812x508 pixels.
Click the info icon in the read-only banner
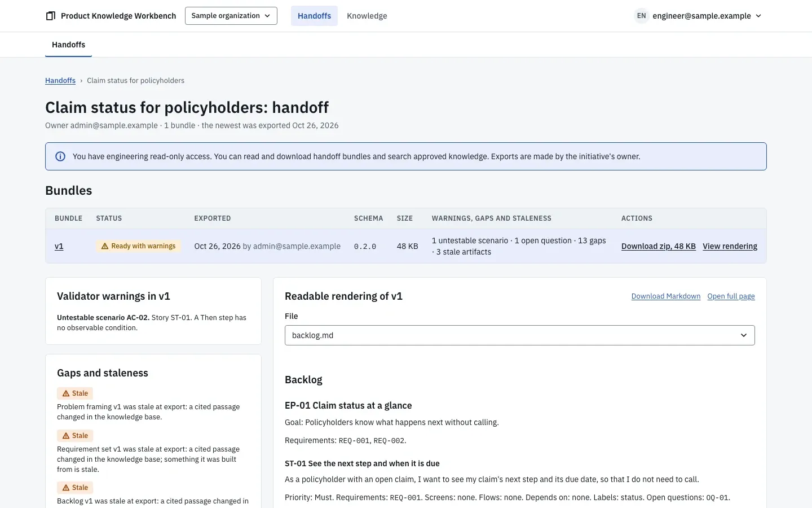point(60,156)
